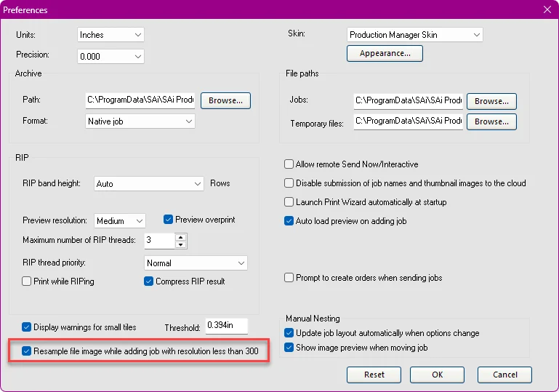Click the Reset button

(374, 375)
